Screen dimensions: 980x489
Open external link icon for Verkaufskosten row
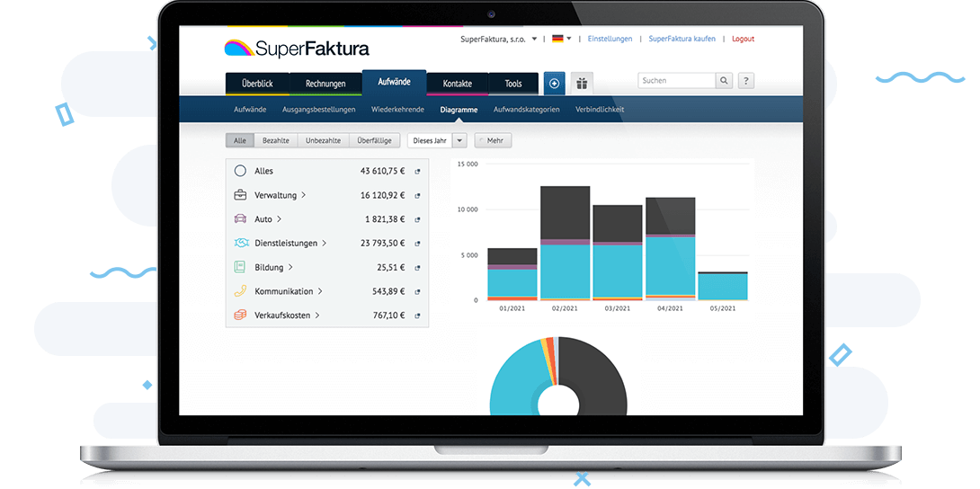[417, 316]
